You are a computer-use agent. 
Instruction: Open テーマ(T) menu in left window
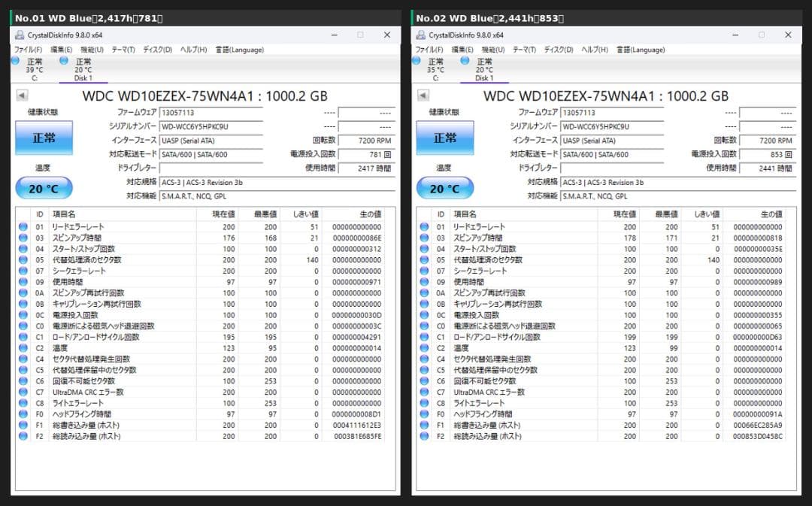(x=123, y=50)
